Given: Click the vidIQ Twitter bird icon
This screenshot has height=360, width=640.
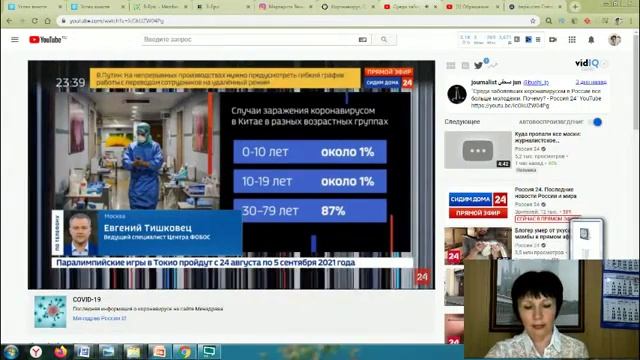Looking at the screenshot, I should tap(478, 65).
